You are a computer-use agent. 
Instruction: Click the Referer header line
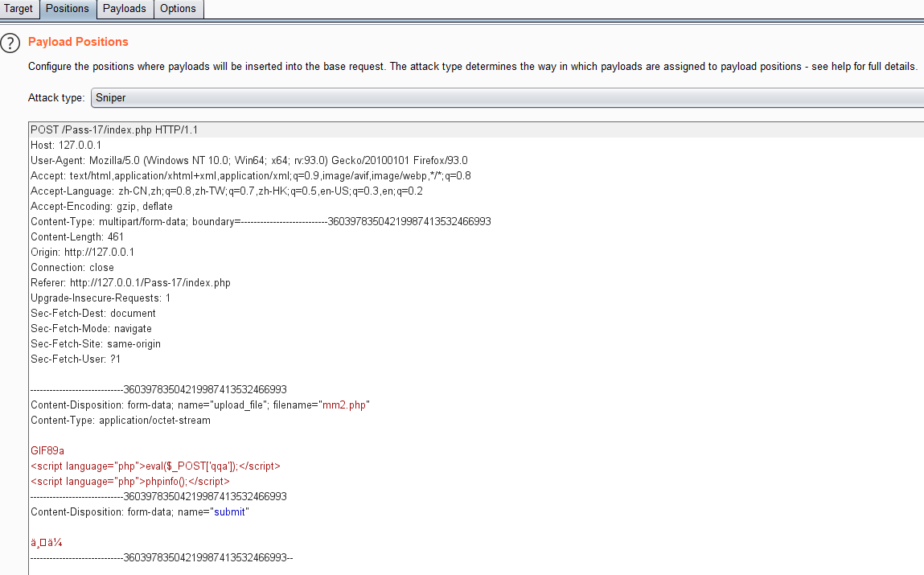click(131, 283)
